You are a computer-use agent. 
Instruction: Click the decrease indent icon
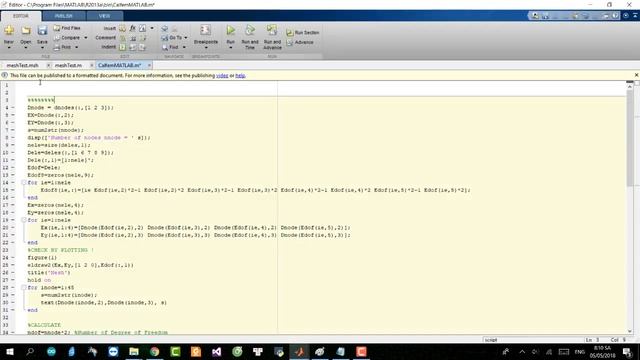pyautogui.click(x=142, y=47)
